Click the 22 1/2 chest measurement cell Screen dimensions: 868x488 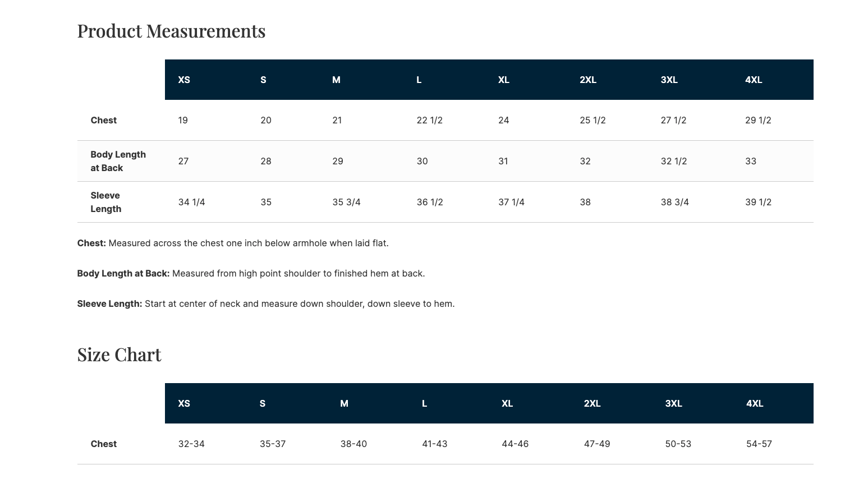(429, 120)
